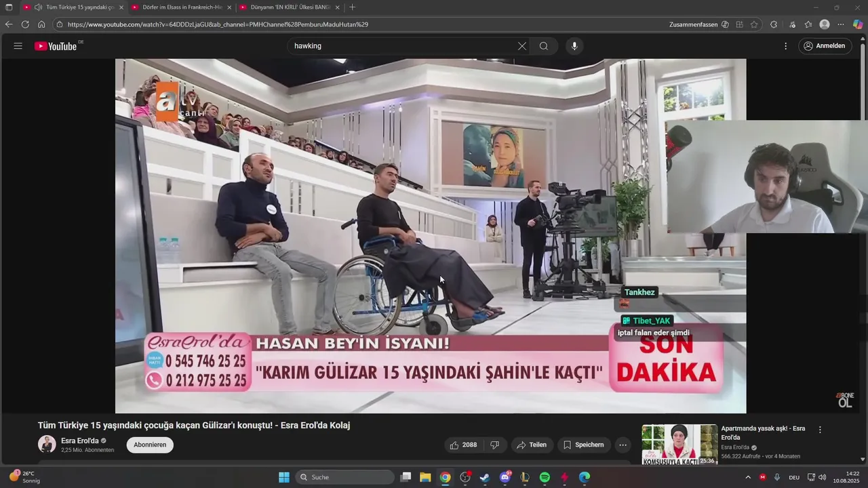The height and width of the screenshot is (488, 868).
Task: Share the video via Teilen
Action: [532, 445]
